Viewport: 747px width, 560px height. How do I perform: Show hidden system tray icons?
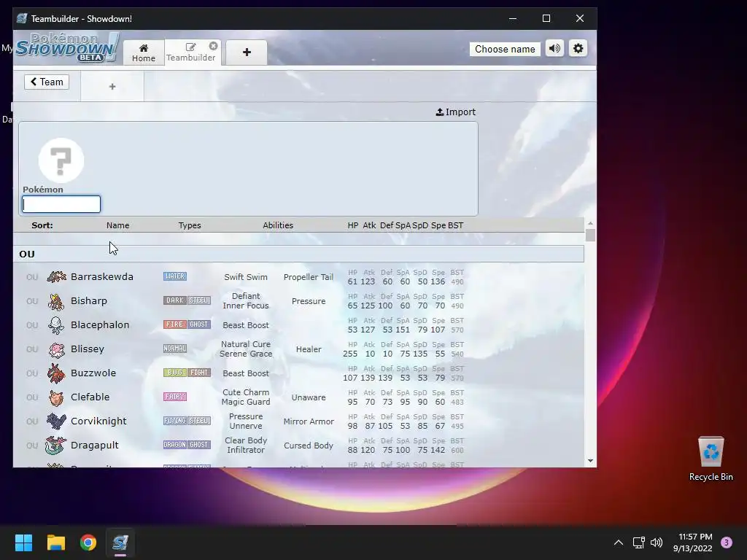619,542
